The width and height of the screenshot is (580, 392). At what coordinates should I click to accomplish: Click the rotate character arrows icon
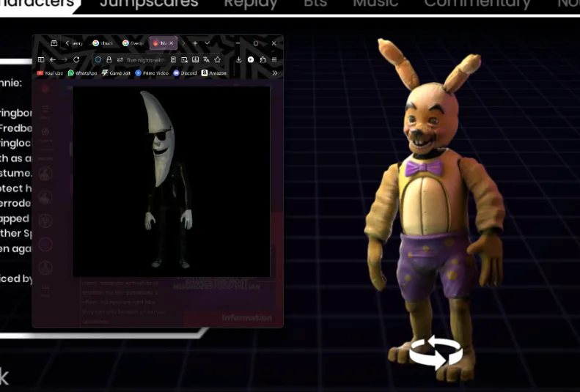(x=436, y=352)
